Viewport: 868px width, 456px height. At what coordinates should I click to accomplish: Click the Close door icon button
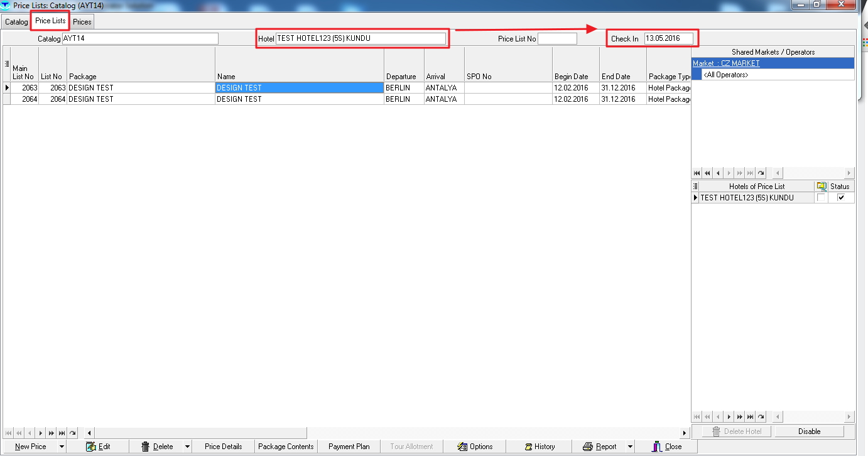pyautogui.click(x=657, y=447)
